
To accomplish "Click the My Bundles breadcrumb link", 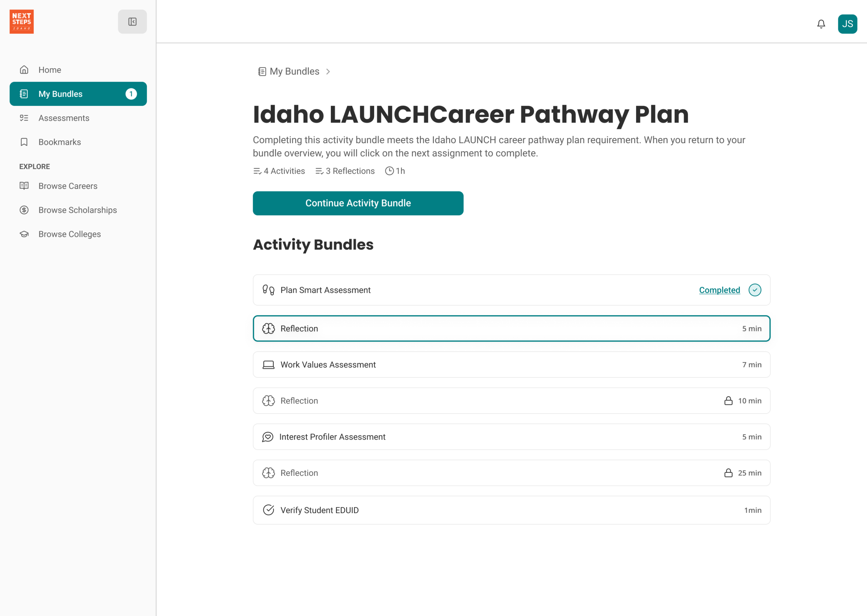I will [x=294, y=71].
